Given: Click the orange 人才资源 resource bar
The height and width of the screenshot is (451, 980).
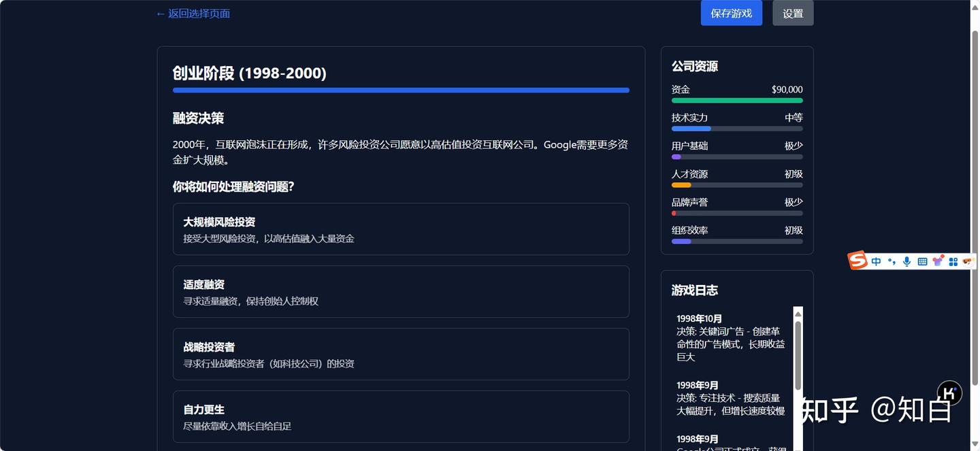Looking at the screenshot, I should coord(737,185).
